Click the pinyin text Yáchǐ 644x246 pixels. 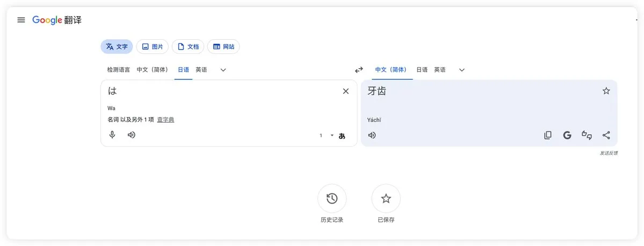374,120
